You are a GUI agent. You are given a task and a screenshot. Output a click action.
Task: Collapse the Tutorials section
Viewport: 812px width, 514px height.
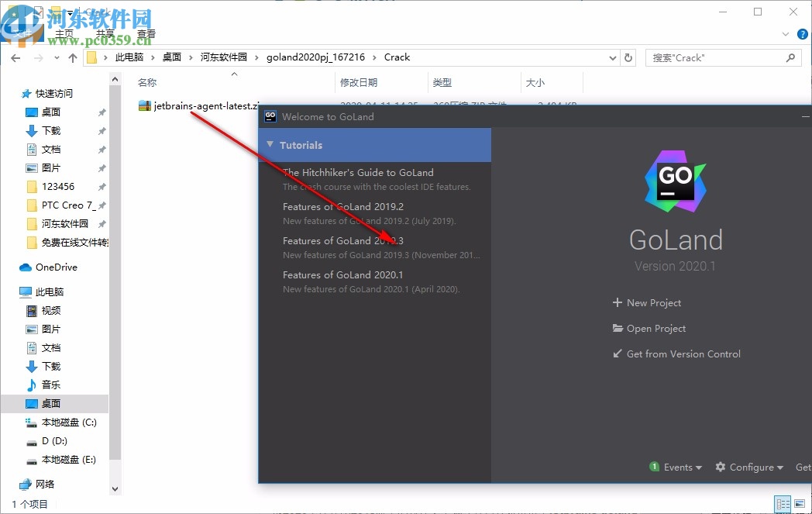pyautogui.click(x=270, y=145)
